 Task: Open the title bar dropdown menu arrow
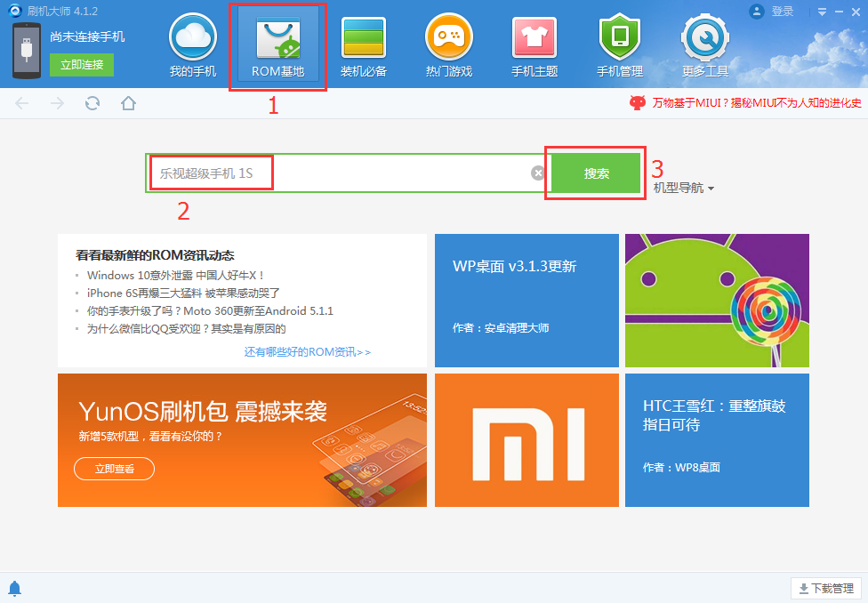(822, 12)
